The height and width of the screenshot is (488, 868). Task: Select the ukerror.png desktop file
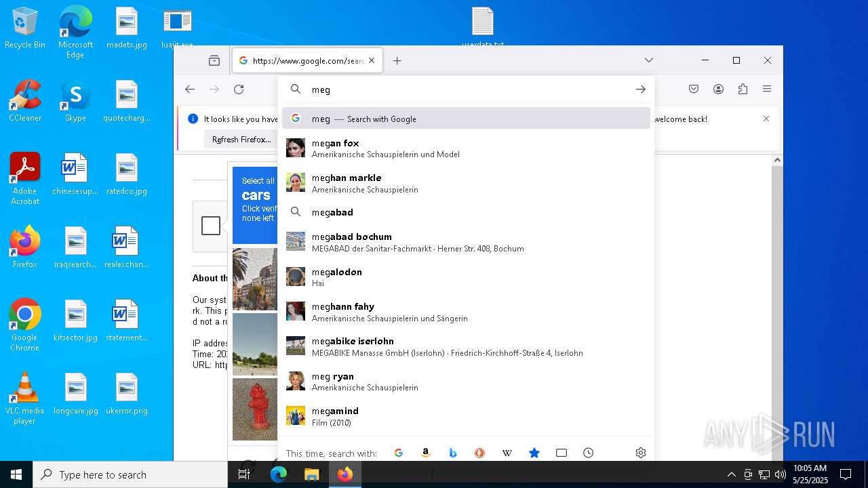click(x=127, y=394)
